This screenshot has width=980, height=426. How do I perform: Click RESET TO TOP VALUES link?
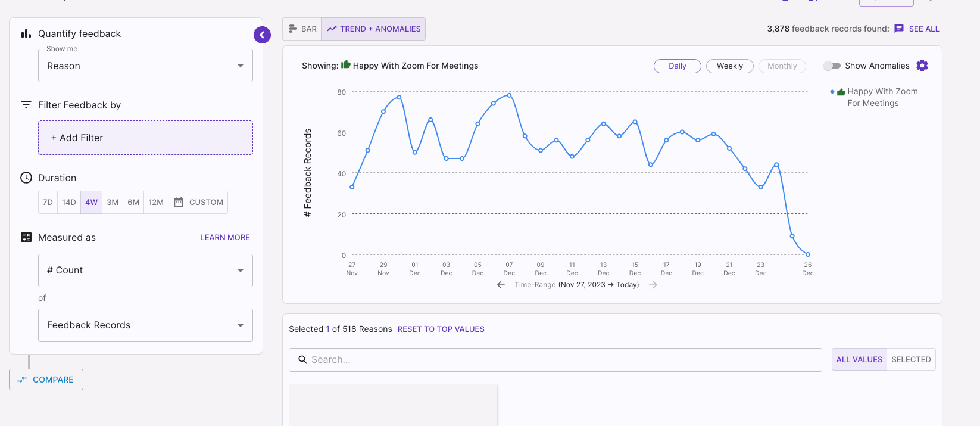tap(441, 329)
